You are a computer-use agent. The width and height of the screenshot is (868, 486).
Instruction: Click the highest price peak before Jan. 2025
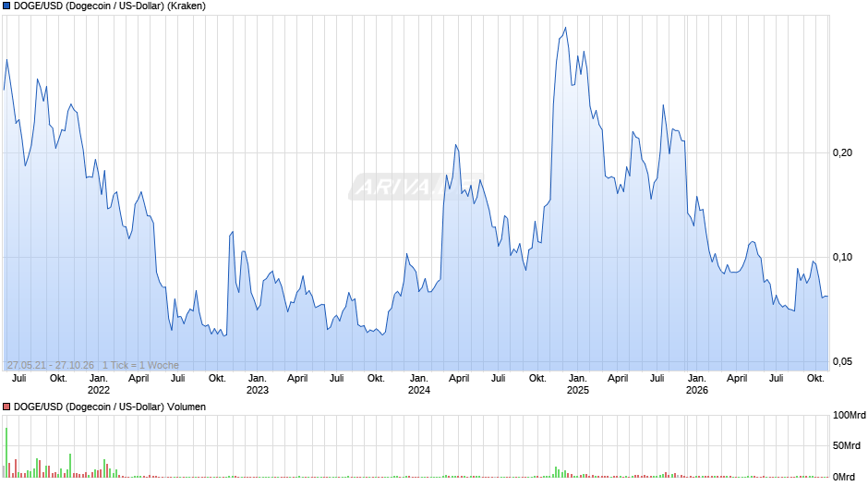coord(565,28)
